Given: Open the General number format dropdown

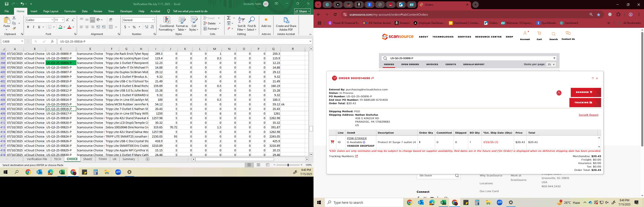Looking at the screenshot, I should coord(153,20).
